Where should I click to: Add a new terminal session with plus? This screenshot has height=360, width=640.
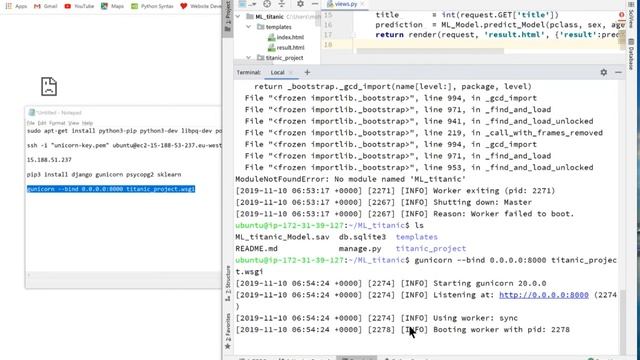307,72
